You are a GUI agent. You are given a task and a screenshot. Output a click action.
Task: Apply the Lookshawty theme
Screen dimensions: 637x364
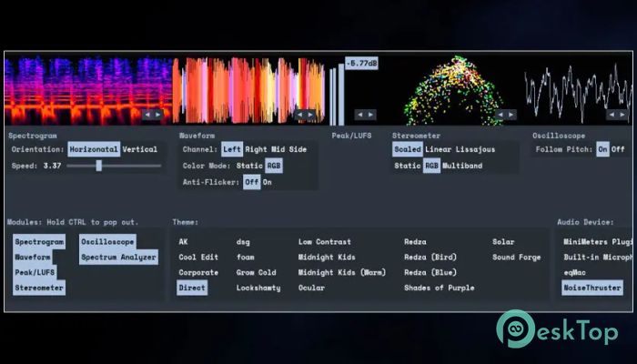pyautogui.click(x=258, y=288)
